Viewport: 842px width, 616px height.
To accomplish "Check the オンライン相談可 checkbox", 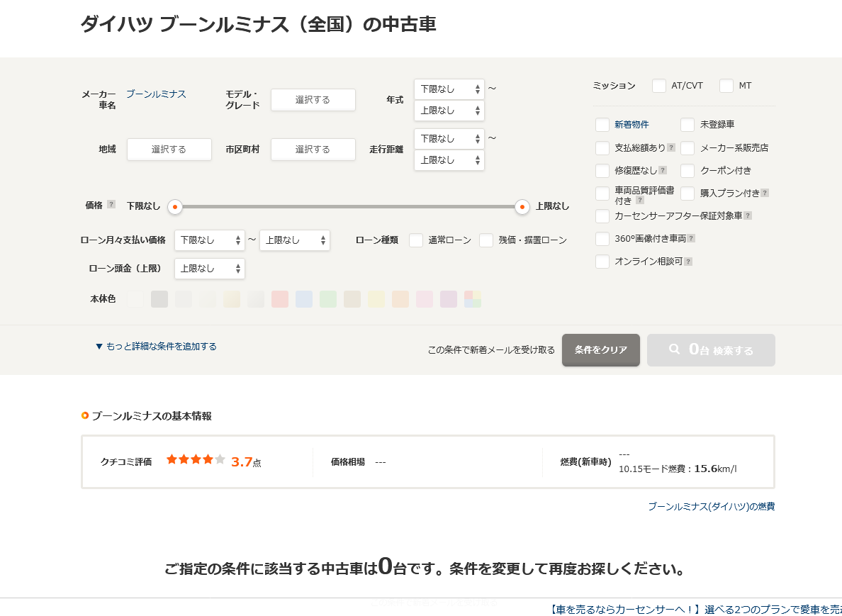I will tap(602, 262).
